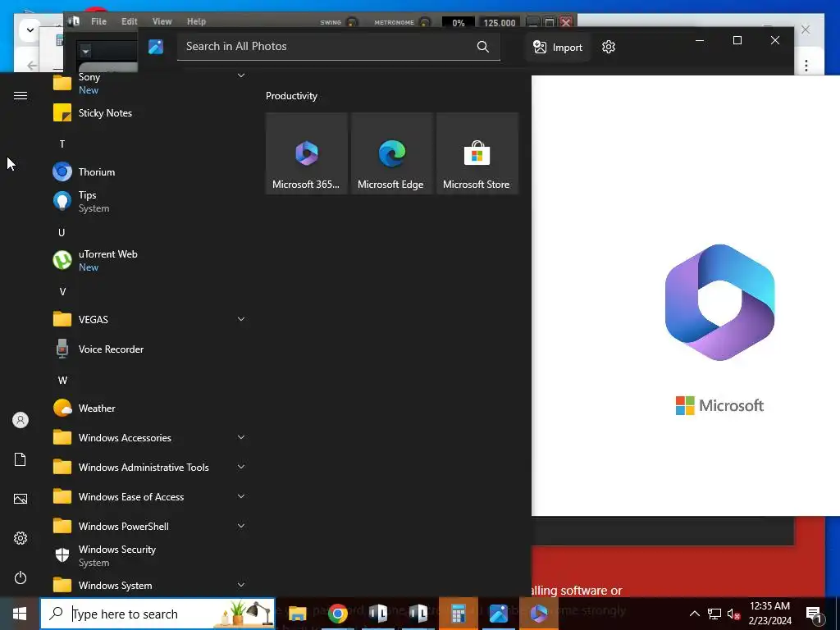Open the Help menu in the music app
This screenshot has height=630, width=840.
(x=196, y=21)
